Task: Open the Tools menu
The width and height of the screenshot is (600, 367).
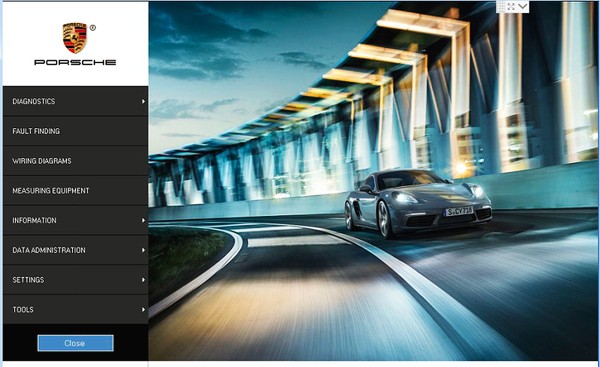Action: click(x=75, y=309)
